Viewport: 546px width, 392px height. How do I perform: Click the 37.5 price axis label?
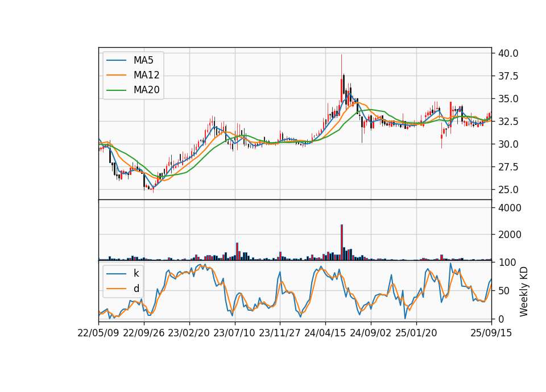(508, 76)
